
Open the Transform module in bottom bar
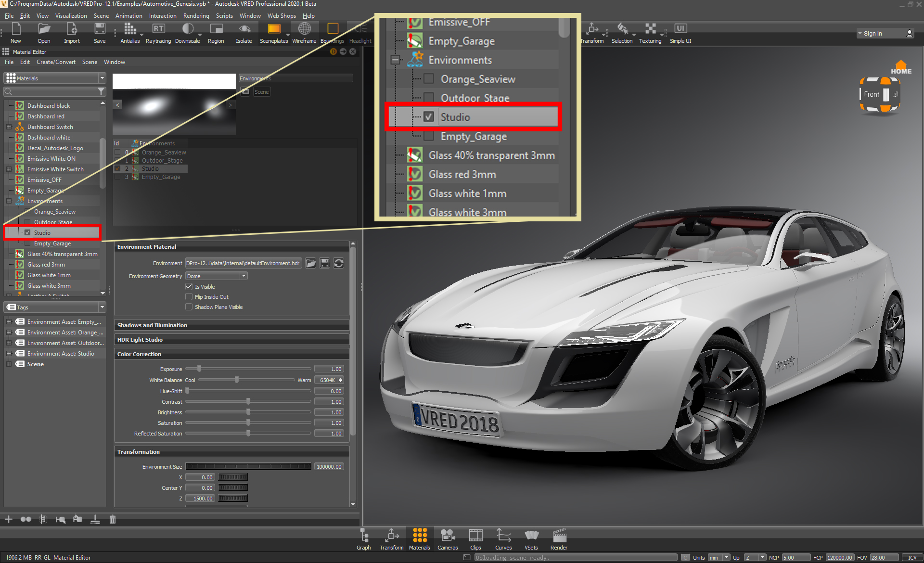tap(392, 539)
